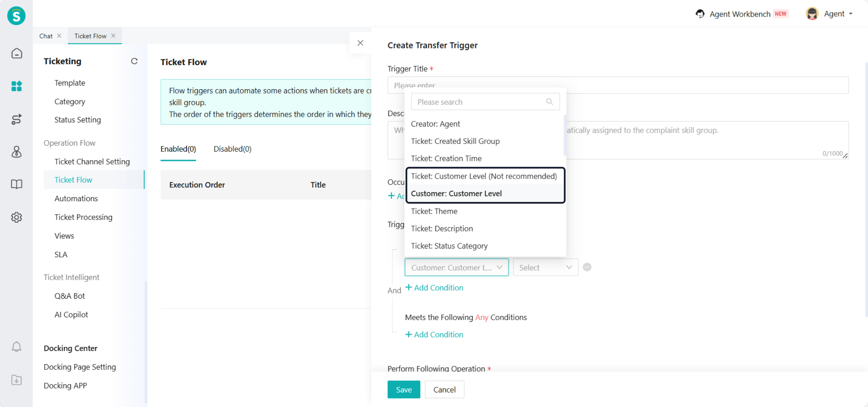Switch to the Disabled(0) tab
This screenshot has width=868, height=407.
[232, 149]
